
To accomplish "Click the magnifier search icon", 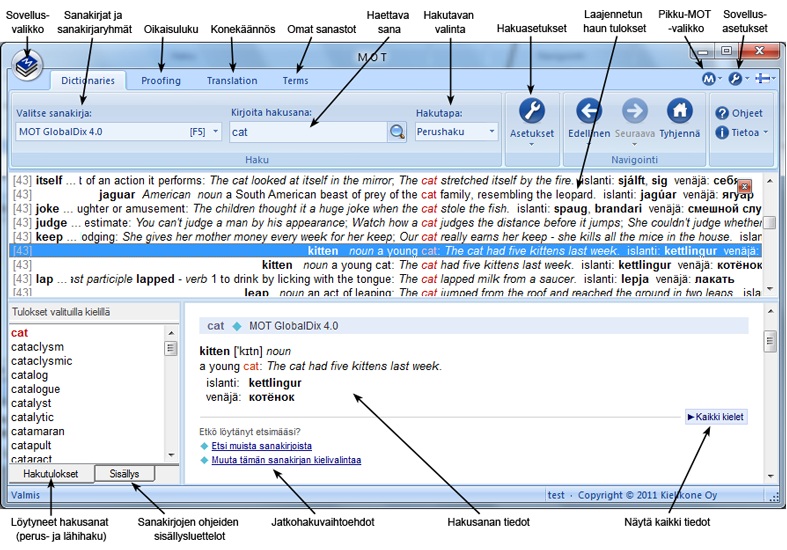I will (397, 132).
